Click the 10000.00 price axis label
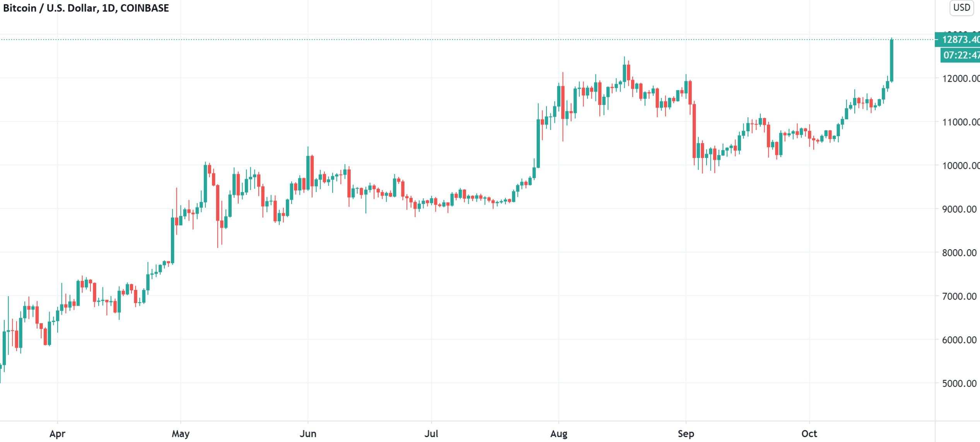Viewport: 980px width, 442px height. pos(961,166)
